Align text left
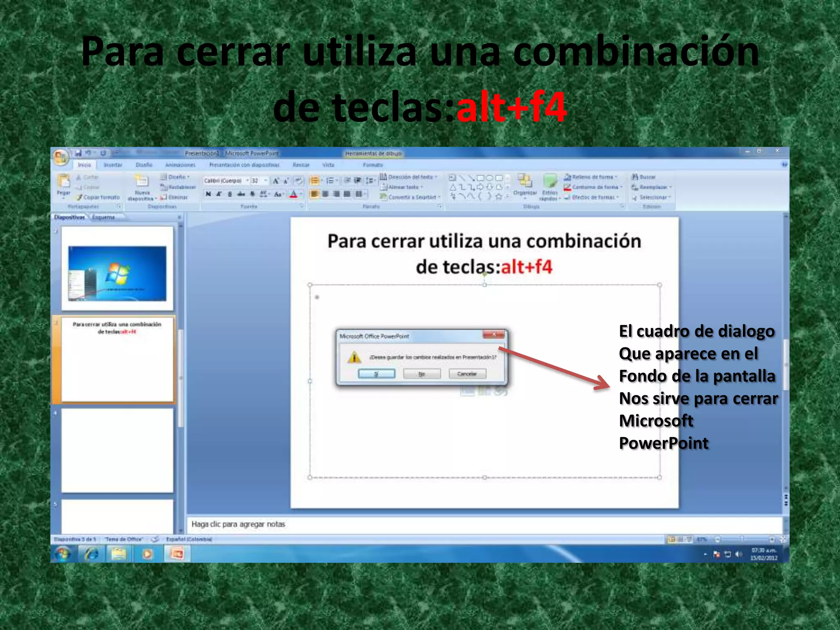 pos(314,194)
